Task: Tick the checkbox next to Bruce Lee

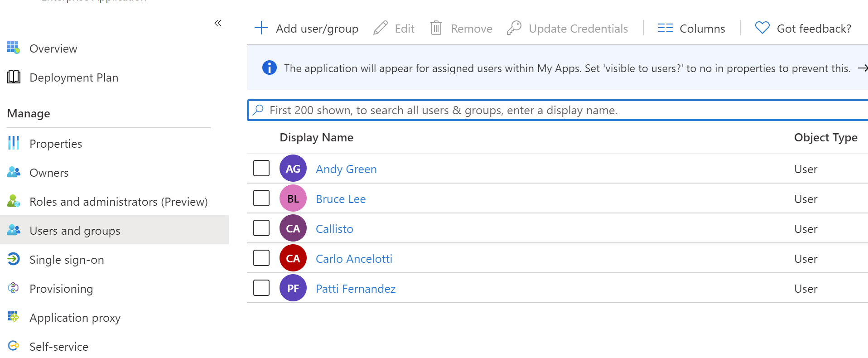Action: (x=261, y=198)
